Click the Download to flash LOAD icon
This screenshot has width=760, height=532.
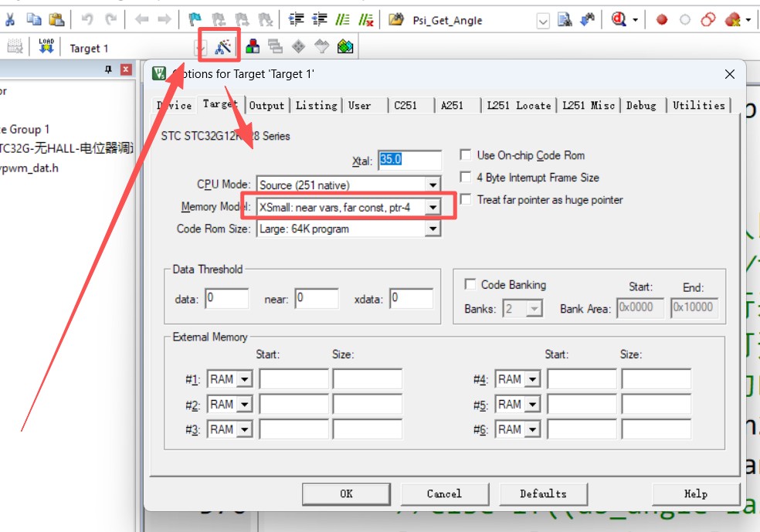46,47
